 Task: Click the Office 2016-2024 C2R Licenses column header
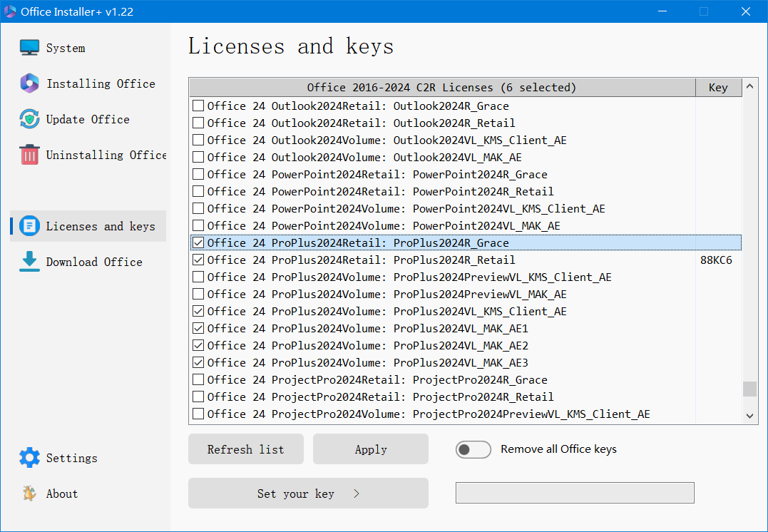pyautogui.click(x=442, y=87)
